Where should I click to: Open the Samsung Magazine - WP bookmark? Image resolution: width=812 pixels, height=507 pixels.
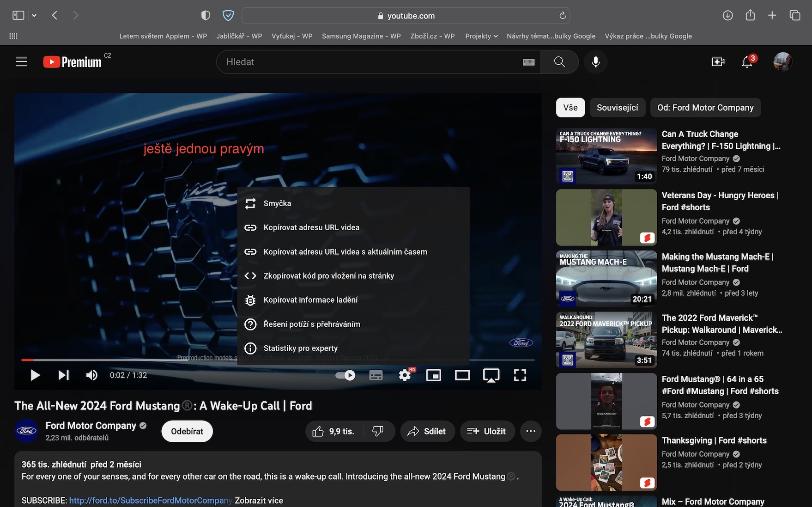[361, 36]
